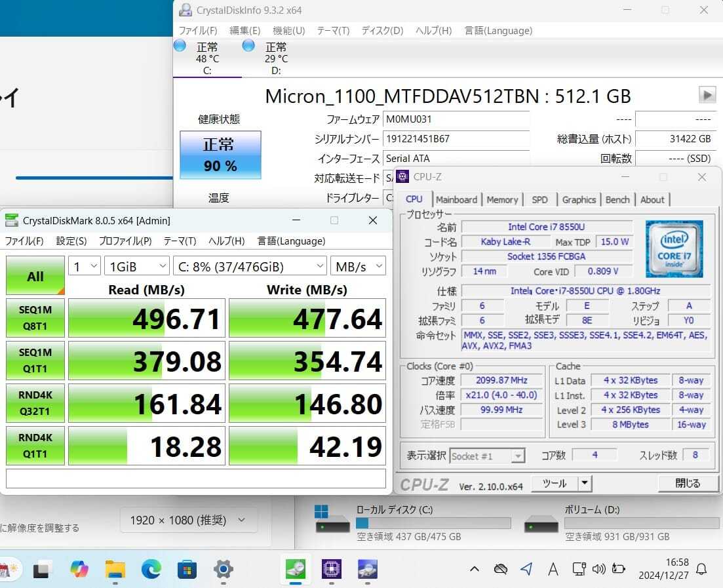Open the MB/s unit dropdown
This screenshot has width=723, height=588.
[x=359, y=266]
